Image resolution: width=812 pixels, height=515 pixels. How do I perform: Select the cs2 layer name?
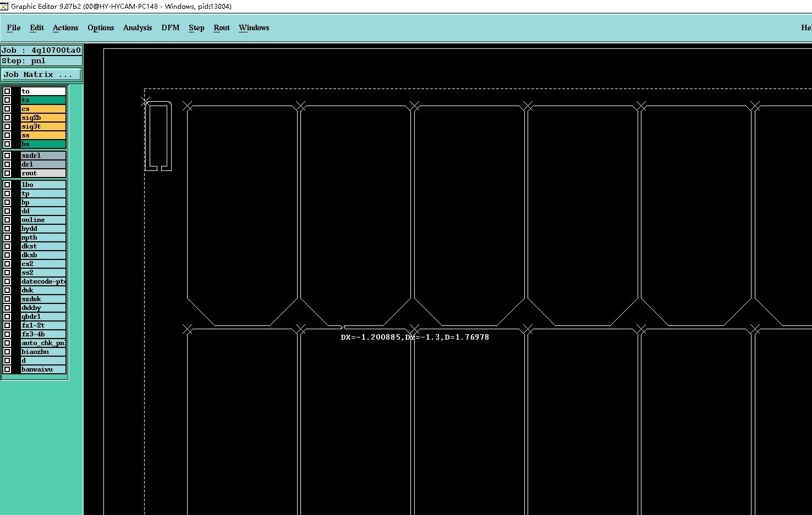[x=43, y=264]
